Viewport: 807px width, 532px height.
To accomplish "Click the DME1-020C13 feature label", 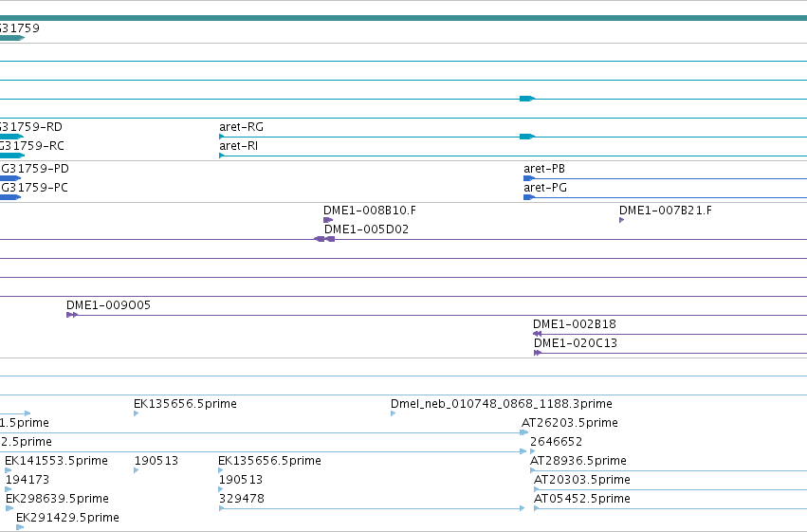I will coord(576,343).
